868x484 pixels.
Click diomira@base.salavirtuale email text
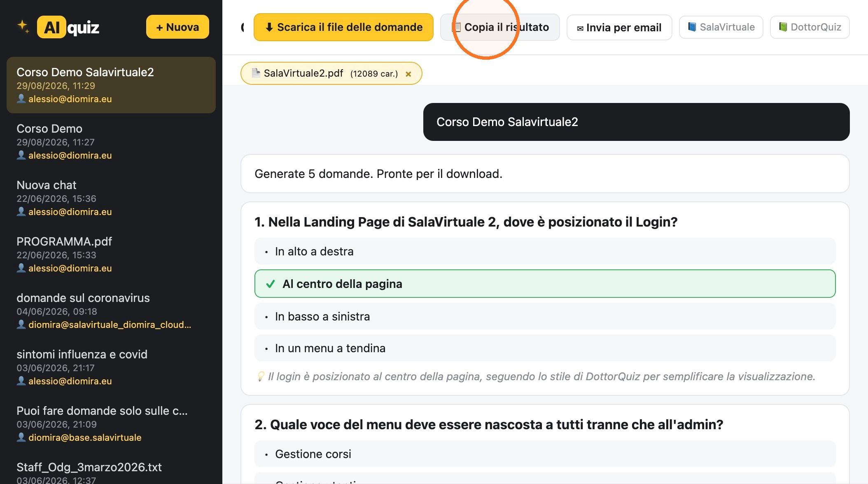pyautogui.click(x=85, y=437)
